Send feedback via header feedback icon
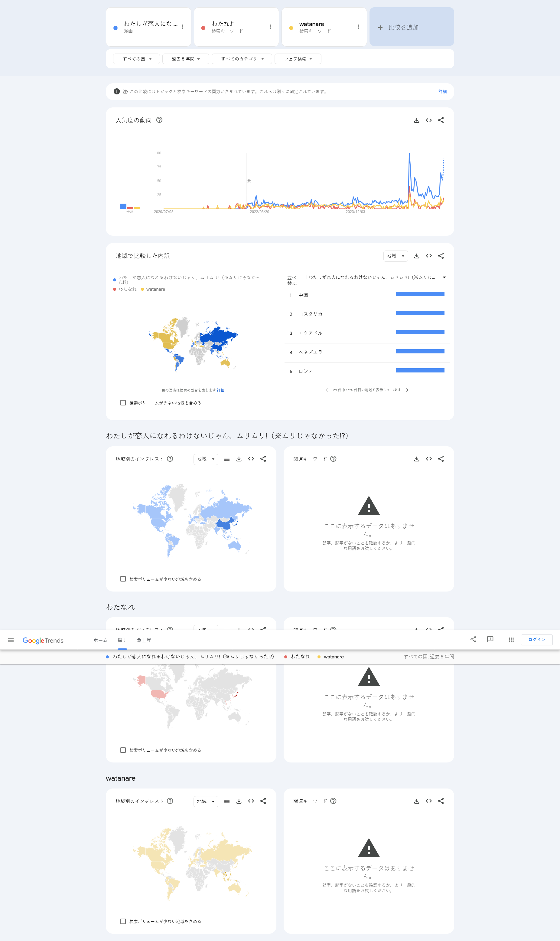560x941 pixels. click(490, 640)
